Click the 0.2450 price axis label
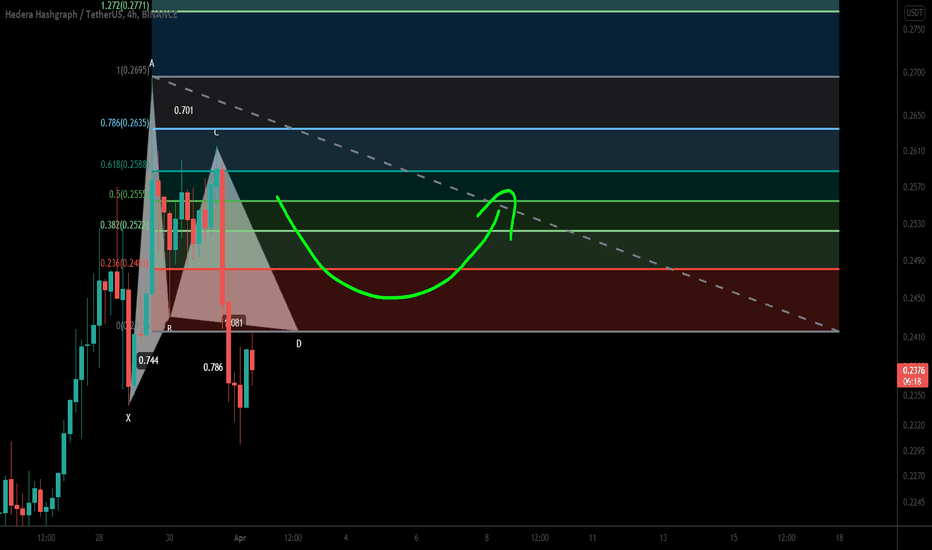 point(914,298)
